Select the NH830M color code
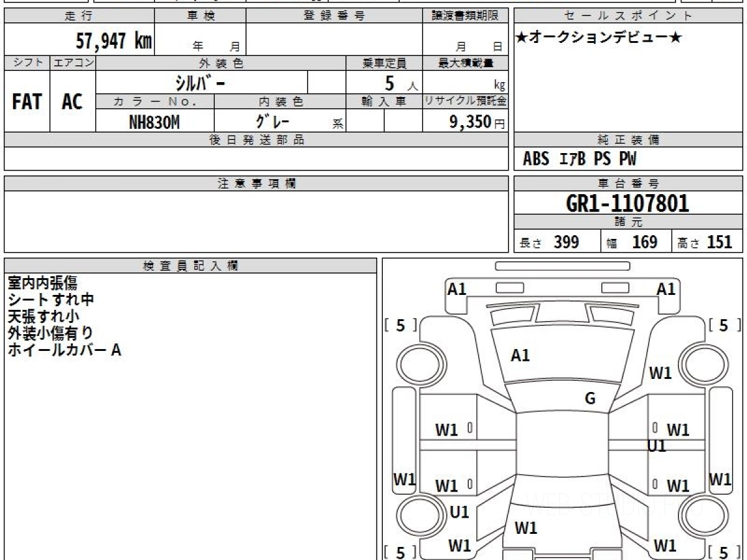Screen dimensions: 747x560 tap(154, 122)
